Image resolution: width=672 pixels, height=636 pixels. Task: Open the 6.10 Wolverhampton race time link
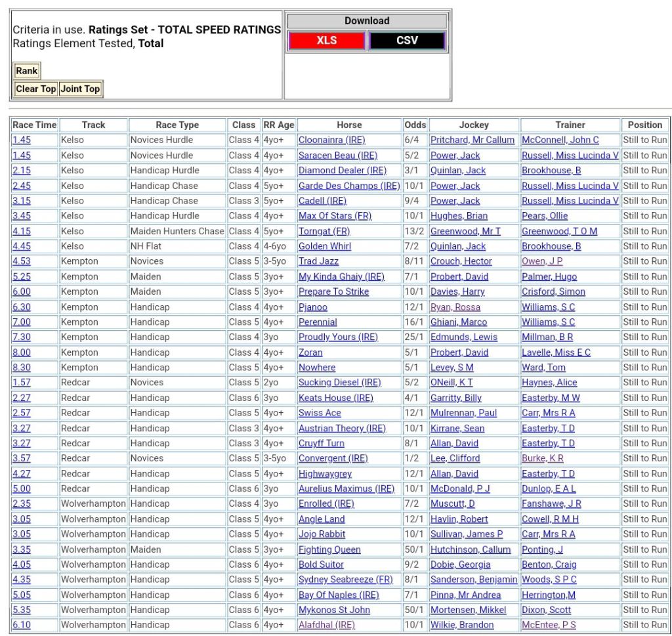coord(21,625)
